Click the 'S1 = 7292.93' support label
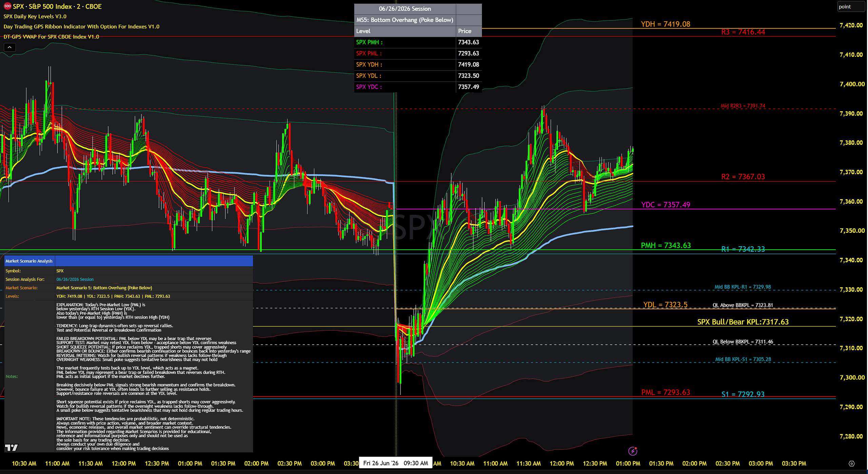 pos(743,394)
